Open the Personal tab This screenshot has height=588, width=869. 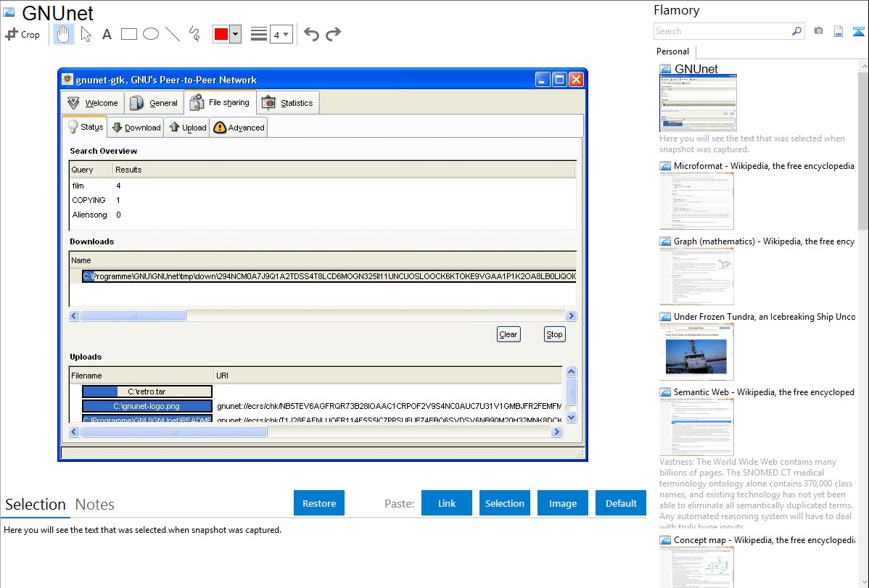pyautogui.click(x=673, y=51)
